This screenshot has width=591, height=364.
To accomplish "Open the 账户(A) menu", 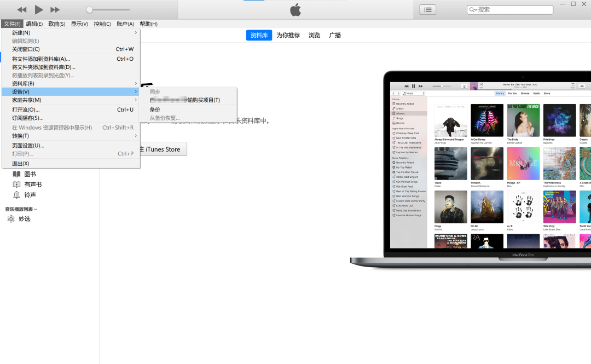I will tap(125, 24).
